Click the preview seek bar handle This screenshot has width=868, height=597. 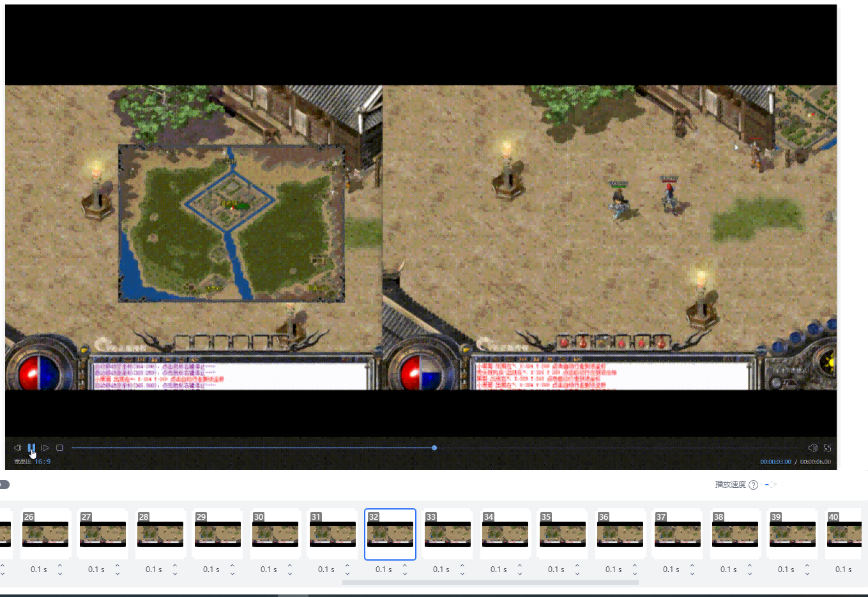(434, 448)
